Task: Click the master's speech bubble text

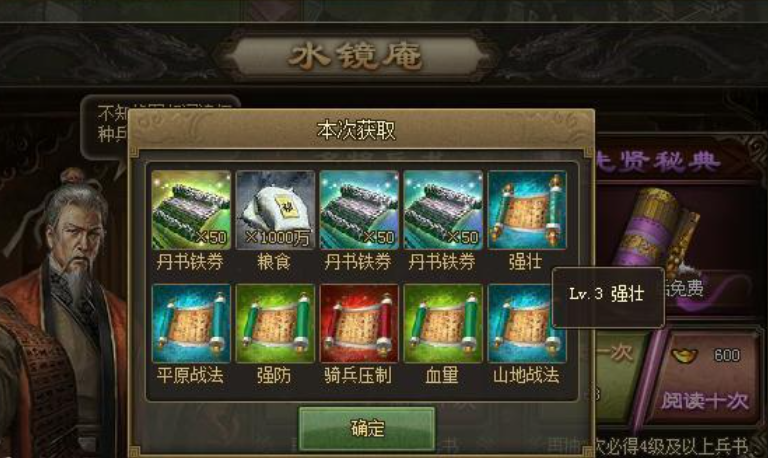Action: [113, 123]
